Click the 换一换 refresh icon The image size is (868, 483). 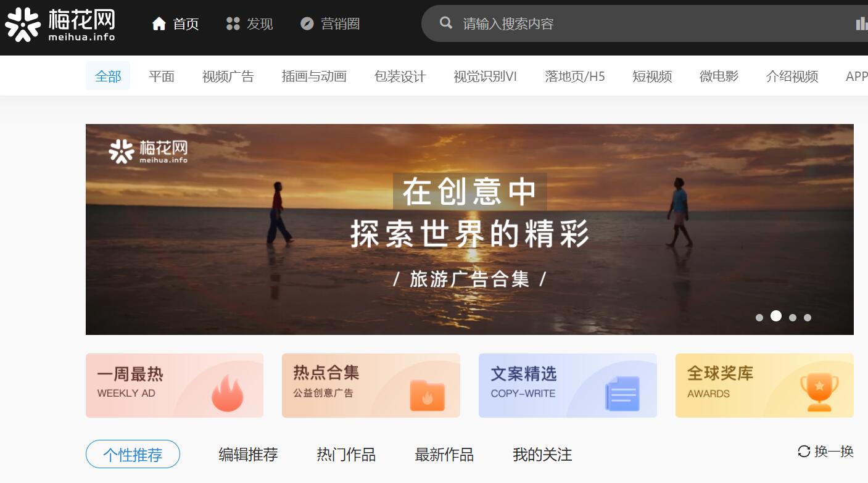tap(804, 452)
